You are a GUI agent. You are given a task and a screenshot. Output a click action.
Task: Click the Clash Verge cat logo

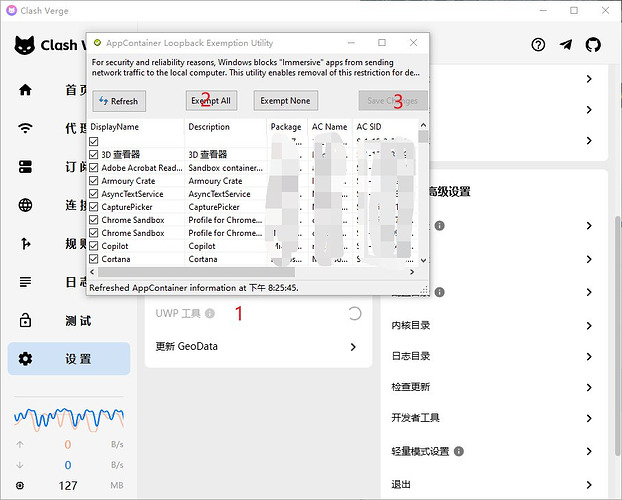[25, 45]
